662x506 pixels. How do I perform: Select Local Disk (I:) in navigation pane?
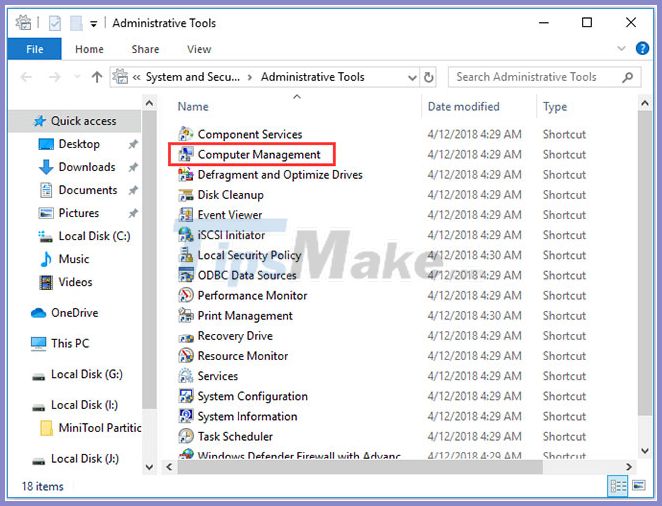click(84, 405)
